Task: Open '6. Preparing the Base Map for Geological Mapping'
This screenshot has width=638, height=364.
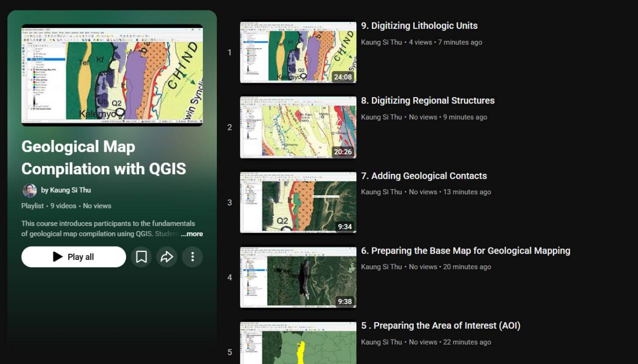Action: 466,251
